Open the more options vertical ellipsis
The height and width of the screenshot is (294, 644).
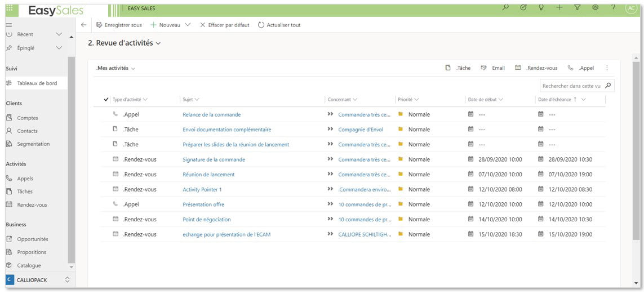pos(607,68)
